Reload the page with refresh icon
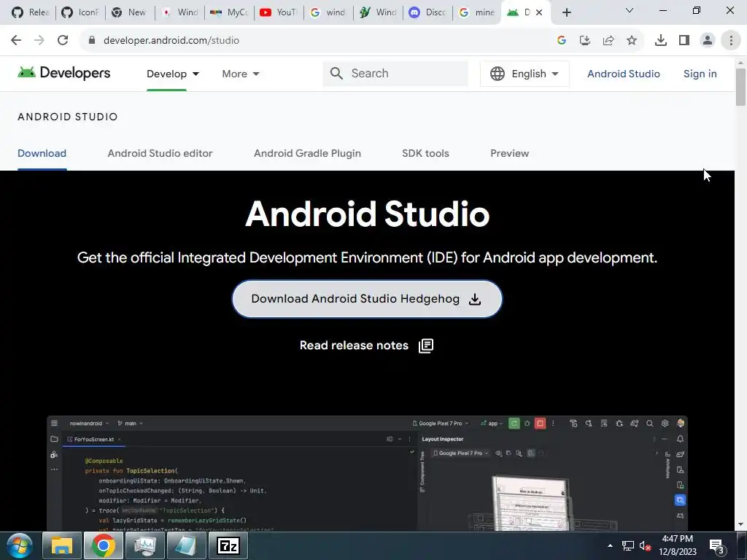 [63, 41]
